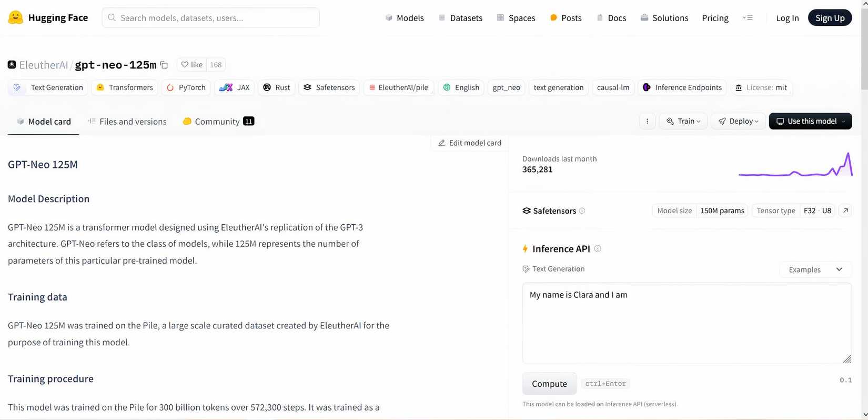Expand the Deploy dropdown
Screen dimensions: 868x420
[738, 121]
